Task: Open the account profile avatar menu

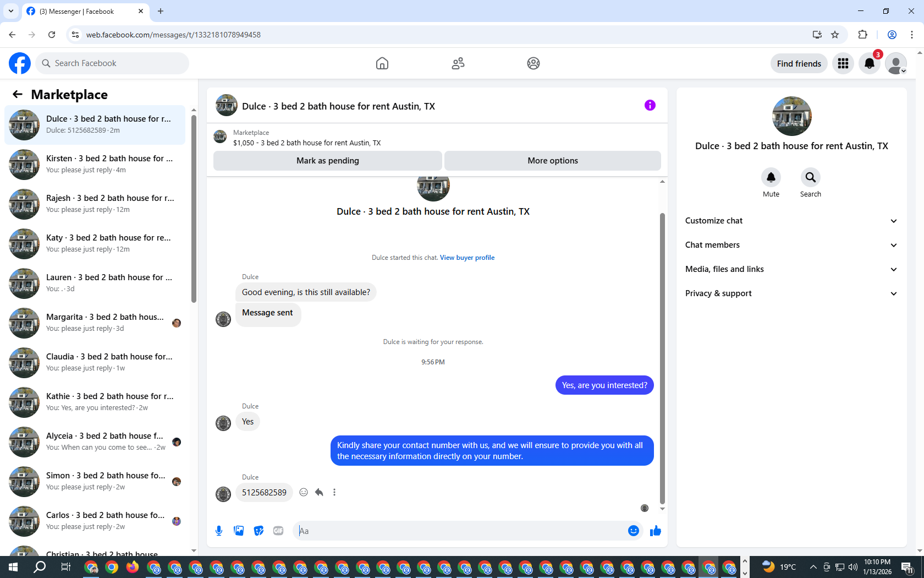Action: (x=896, y=63)
